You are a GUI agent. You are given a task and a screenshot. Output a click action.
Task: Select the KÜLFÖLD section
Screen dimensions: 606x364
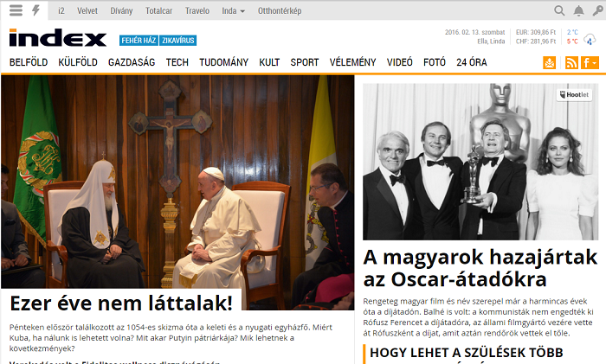[x=78, y=62]
